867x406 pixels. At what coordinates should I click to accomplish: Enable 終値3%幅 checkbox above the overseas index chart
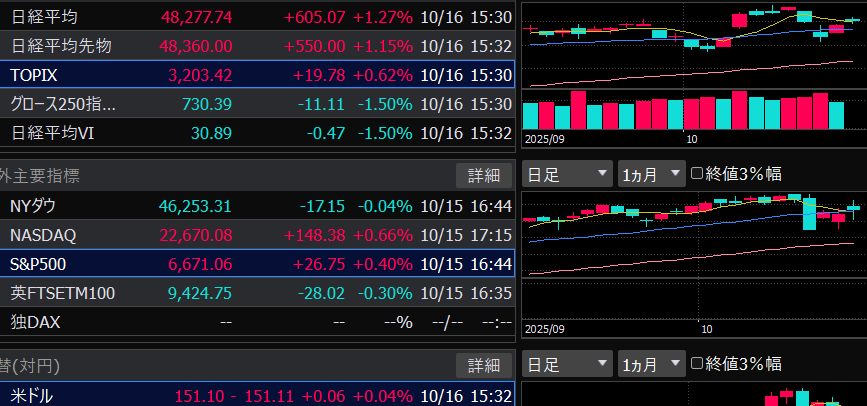(x=698, y=174)
